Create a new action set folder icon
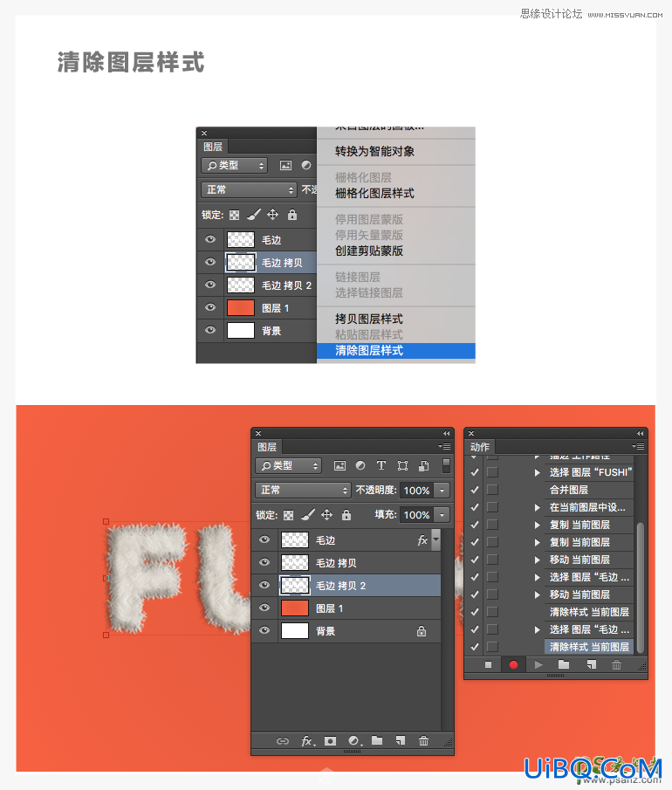 tap(564, 664)
